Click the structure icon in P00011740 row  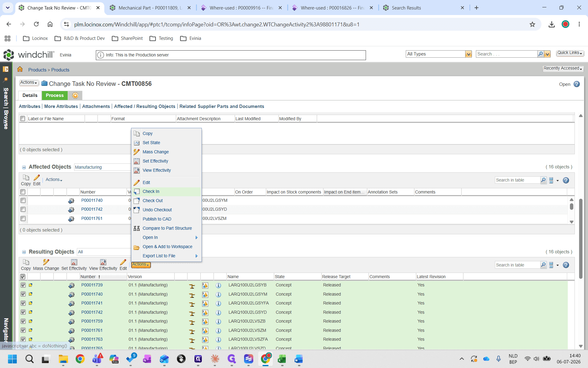(x=192, y=294)
